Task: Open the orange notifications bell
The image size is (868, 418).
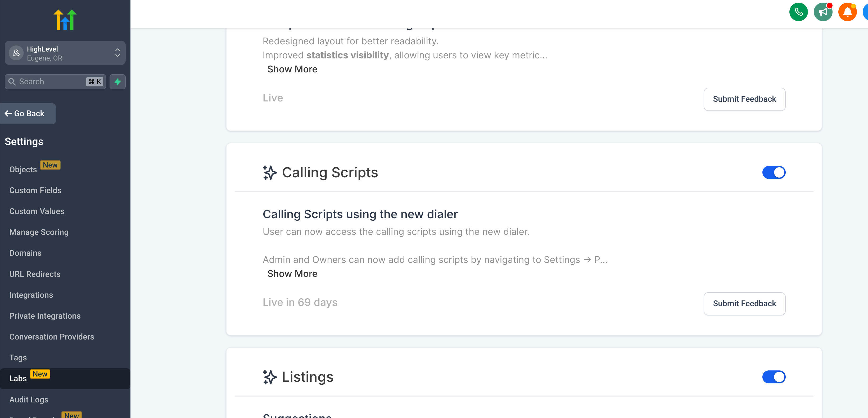Action: pos(847,12)
